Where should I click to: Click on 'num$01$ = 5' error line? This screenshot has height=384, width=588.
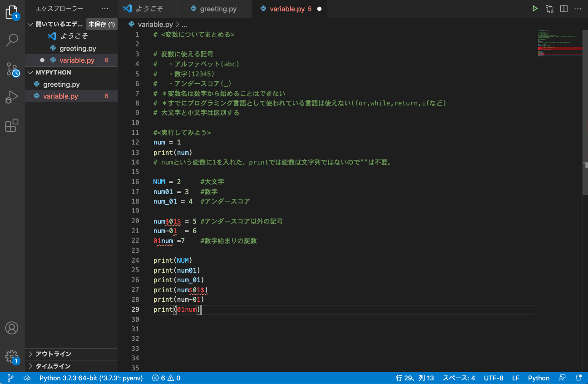[x=175, y=221]
